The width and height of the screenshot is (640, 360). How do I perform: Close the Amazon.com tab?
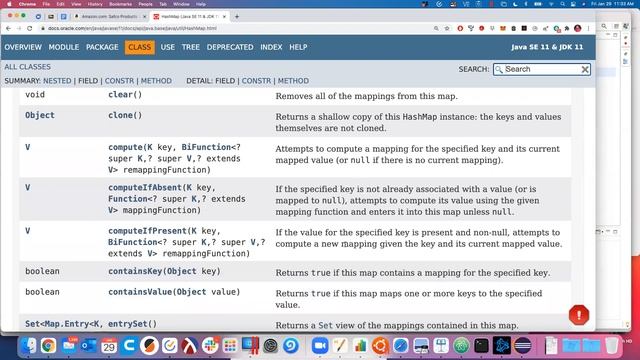[x=144, y=17]
